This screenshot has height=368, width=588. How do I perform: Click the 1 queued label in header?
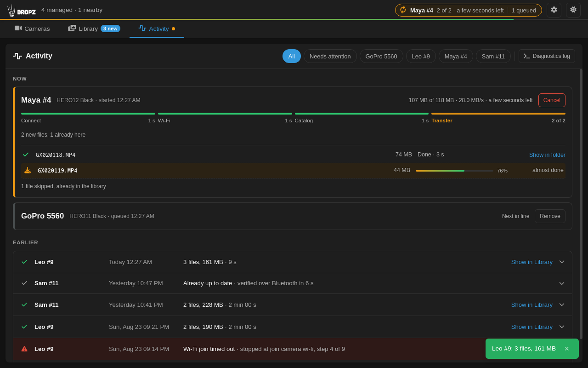tap(524, 10)
